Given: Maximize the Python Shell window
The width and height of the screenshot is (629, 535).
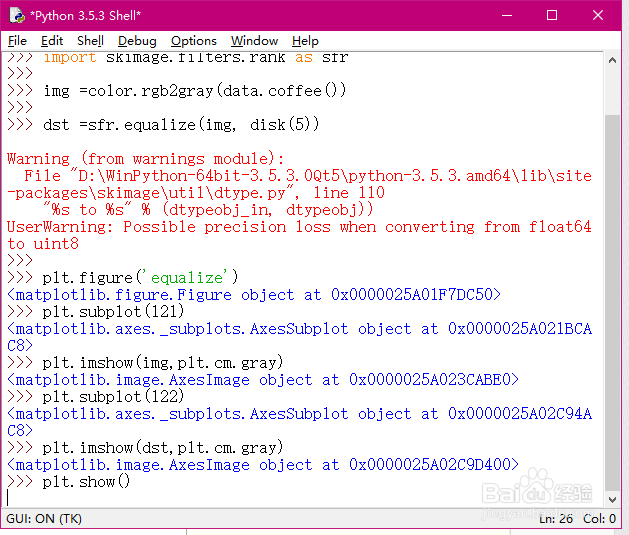Looking at the screenshot, I should click(x=552, y=15).
